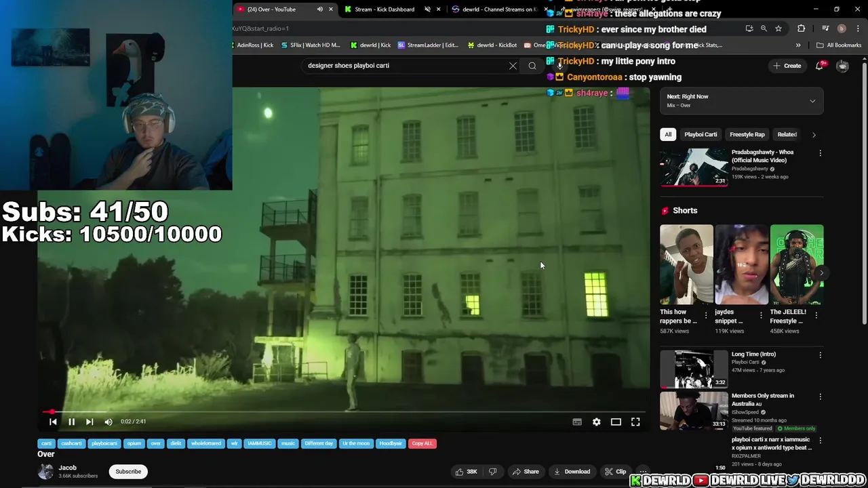Open options menu for Pradabagshawty Whoa video
The image size is (868, 488).
(820, 153)
